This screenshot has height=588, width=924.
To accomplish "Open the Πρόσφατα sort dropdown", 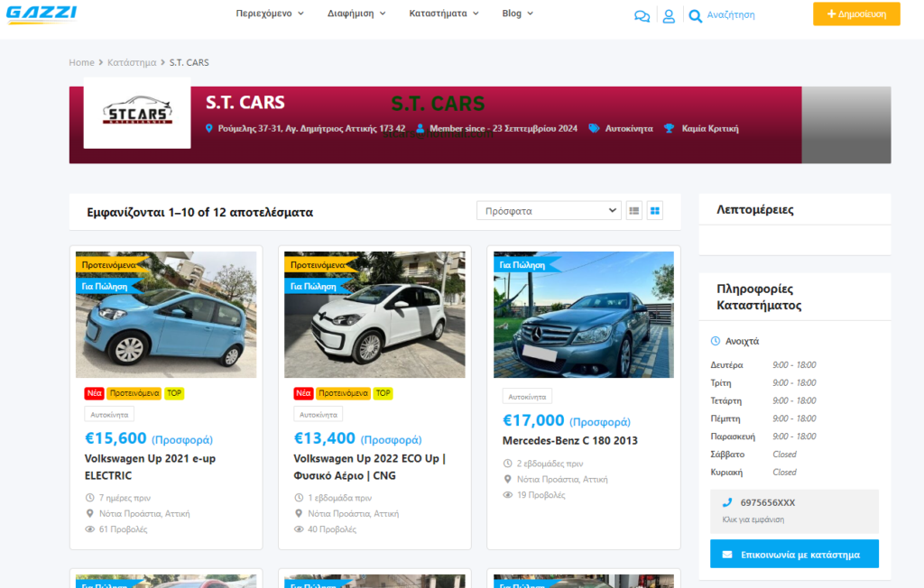I will pyautogui.click(x=549, y=210).
